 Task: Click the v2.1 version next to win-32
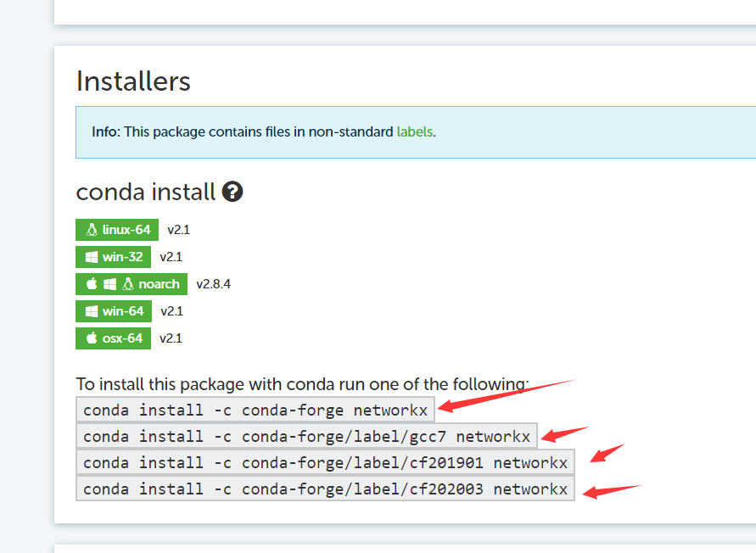pyautogui.click(x=171, y=257)
